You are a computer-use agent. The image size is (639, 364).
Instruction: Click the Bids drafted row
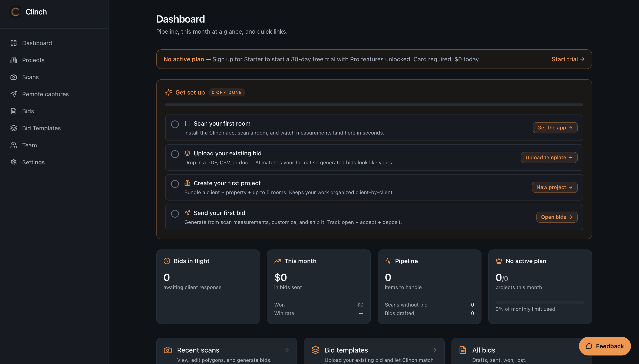429,313
